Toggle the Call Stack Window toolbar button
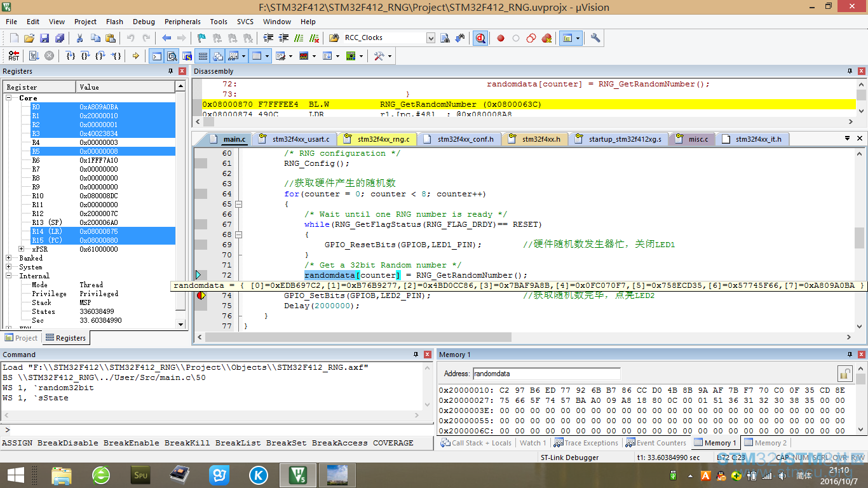The image size is (868, 488). coord(217,56)
